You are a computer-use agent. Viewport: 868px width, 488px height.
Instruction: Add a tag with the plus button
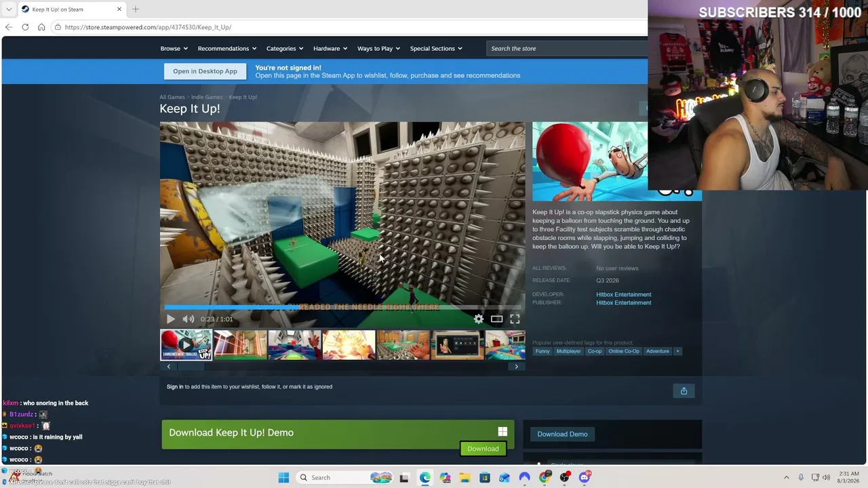677,351
